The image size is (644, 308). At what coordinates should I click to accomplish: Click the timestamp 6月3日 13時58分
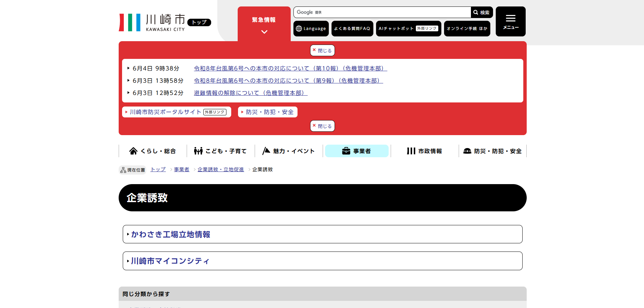(158, 81)
